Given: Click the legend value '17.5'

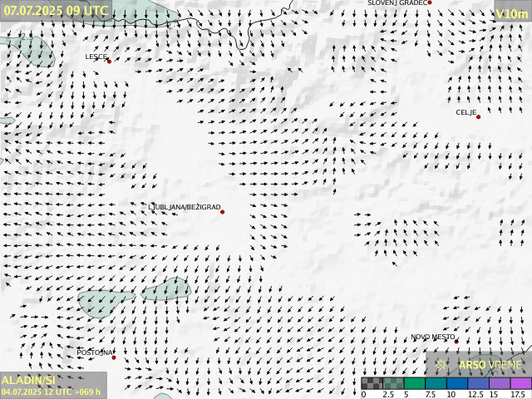Looking at the screenshot, I should click(x=518, y=395).
